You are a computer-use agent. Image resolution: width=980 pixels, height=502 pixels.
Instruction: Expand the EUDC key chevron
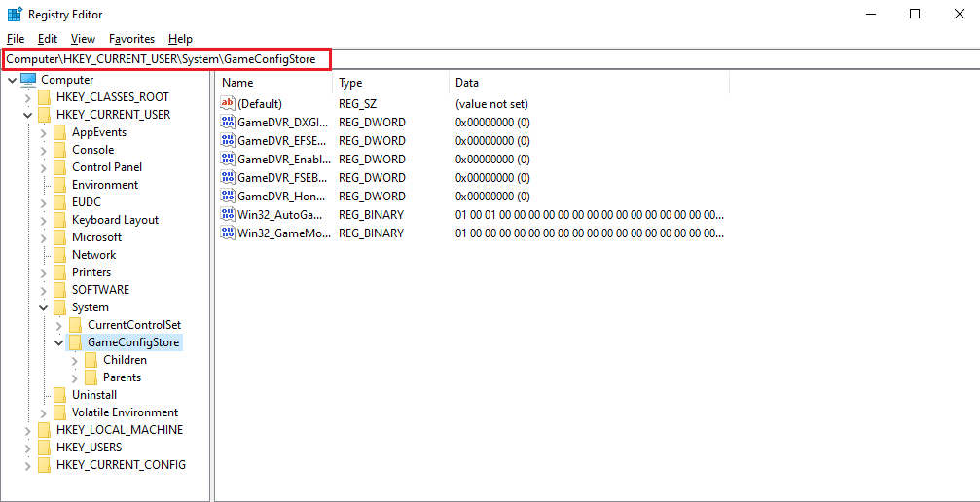[x=43, y=202]
